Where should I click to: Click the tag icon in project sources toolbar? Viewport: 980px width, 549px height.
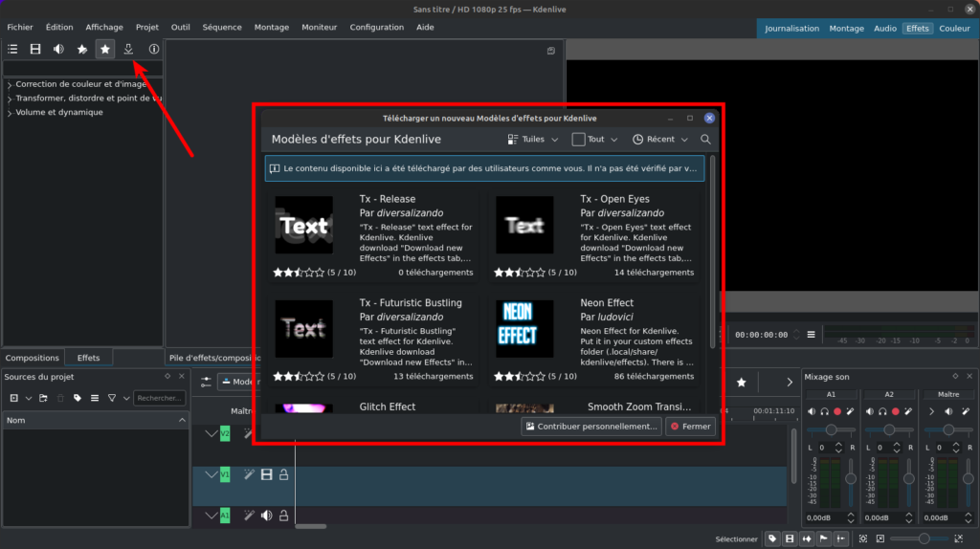78,398
